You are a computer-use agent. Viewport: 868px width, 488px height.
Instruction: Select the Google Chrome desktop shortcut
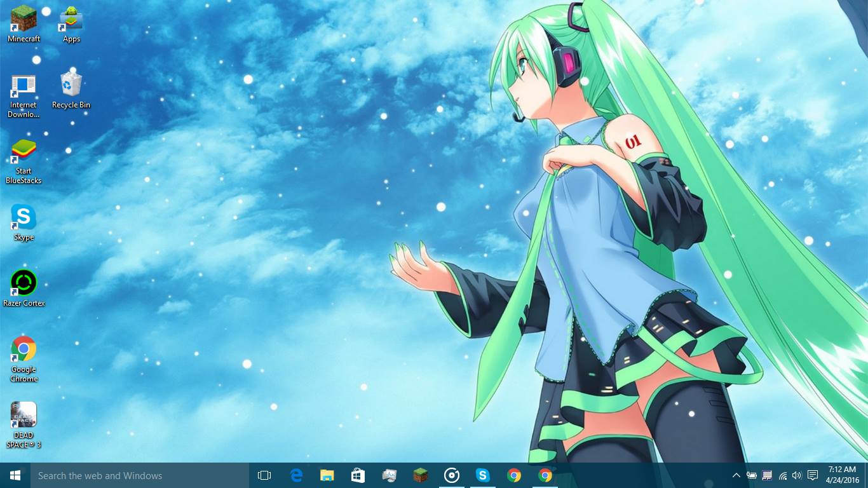coord(24,359)
